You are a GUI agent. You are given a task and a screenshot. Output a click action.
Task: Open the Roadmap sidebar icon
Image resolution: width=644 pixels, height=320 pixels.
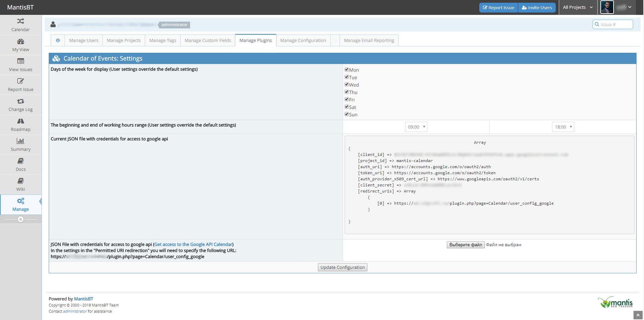click(x=21, y=121)
